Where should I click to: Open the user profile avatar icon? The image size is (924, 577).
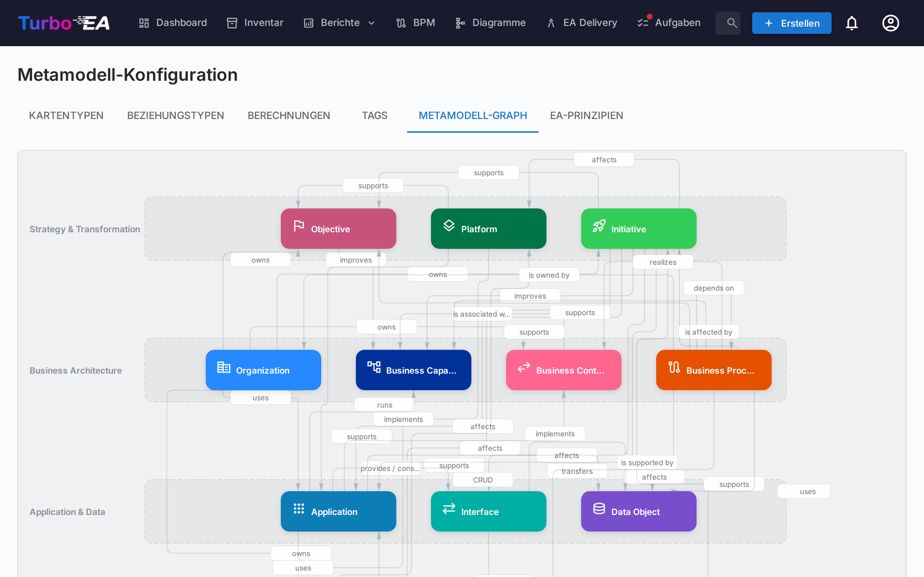[890, 23]
